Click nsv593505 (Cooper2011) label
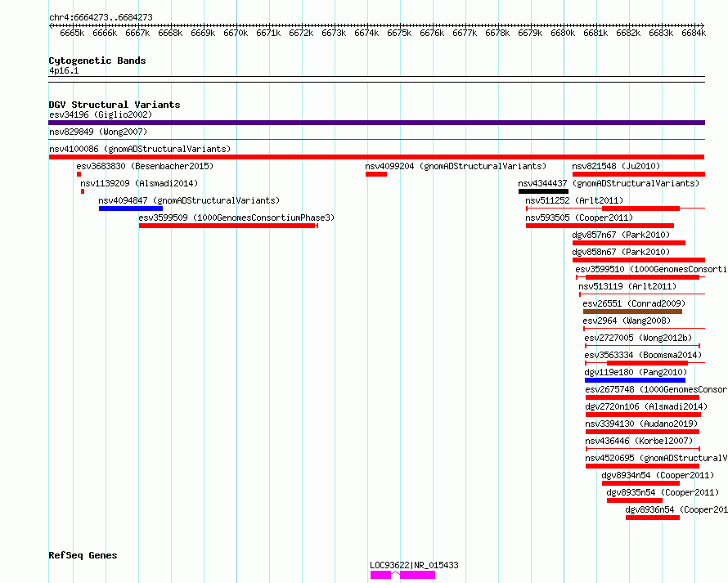Viewport: 728px width, 583px height. 579,218
